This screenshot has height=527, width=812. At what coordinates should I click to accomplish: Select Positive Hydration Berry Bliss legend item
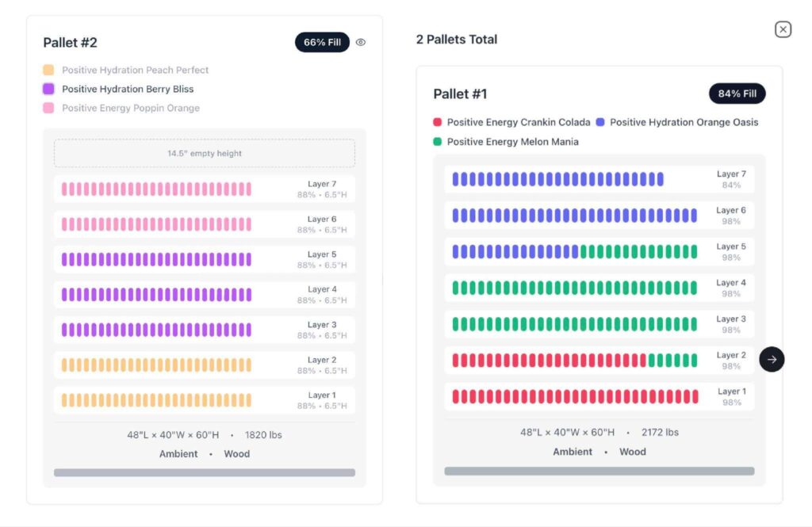pyautogui.click(x=127, y=89)
